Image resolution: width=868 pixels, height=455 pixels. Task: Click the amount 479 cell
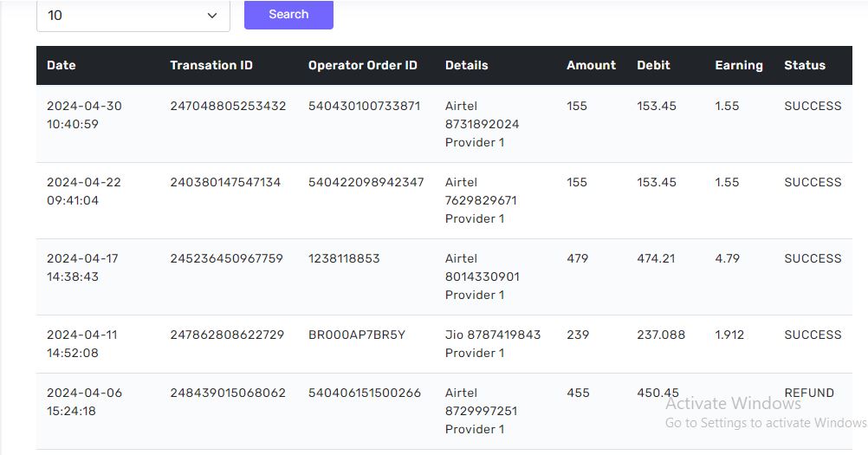577,258
